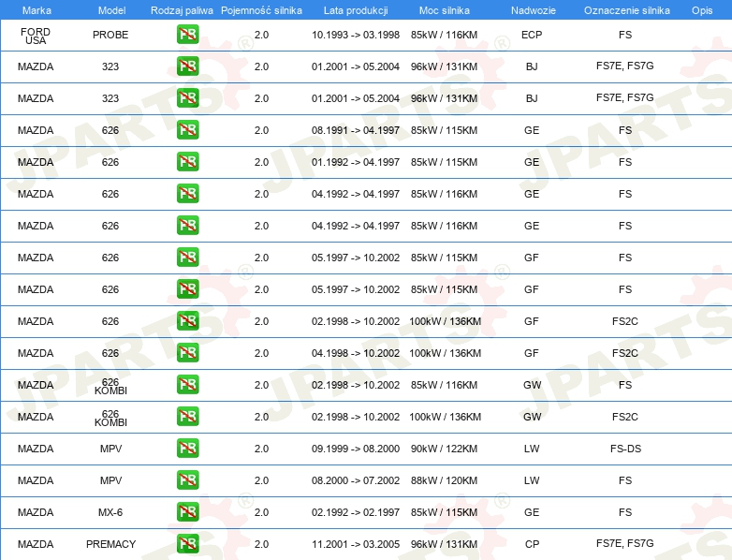Click the FS-DS engine code cell

pyautogui.click(x=625, y=449)
